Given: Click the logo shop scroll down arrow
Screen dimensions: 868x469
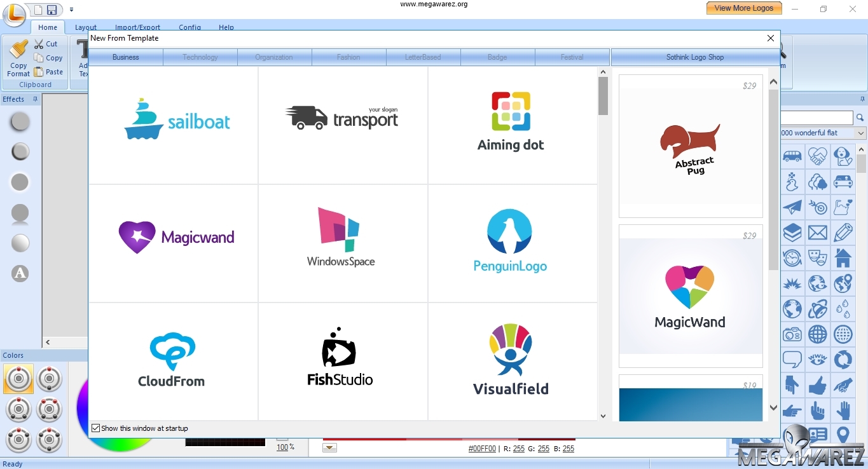Looking at the screenshot, I should (773, 408).
